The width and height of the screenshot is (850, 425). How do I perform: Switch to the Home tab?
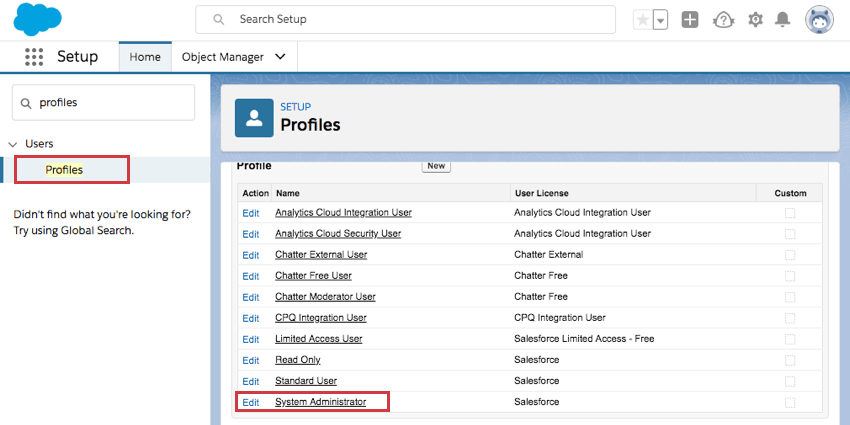coord(145,57)
